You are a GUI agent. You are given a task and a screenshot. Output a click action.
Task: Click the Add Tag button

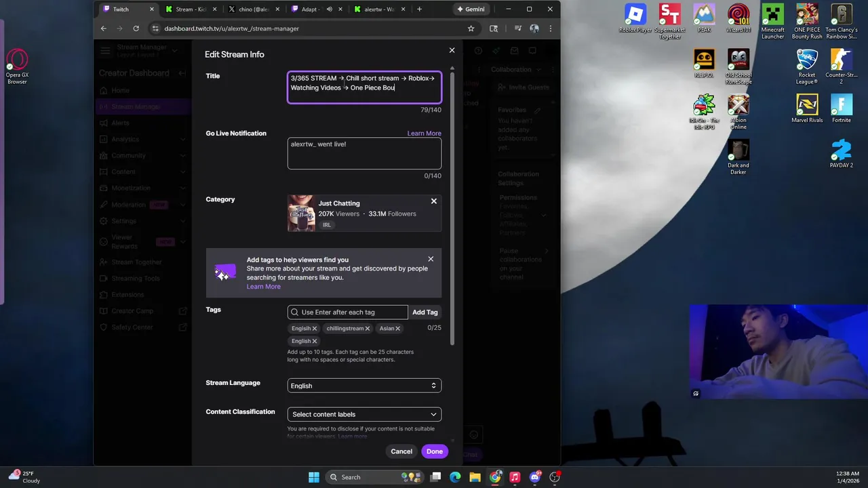(x=425, y=312)
